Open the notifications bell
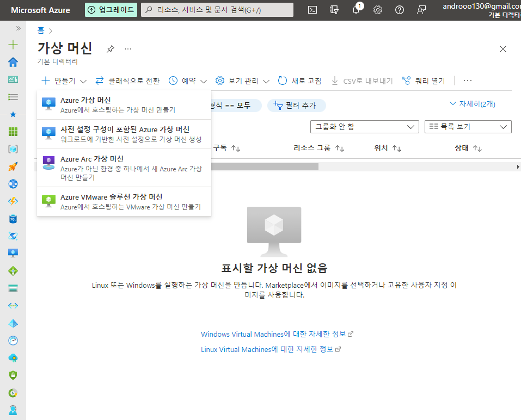Screen dimensions: 521x420 coord(356,10)
